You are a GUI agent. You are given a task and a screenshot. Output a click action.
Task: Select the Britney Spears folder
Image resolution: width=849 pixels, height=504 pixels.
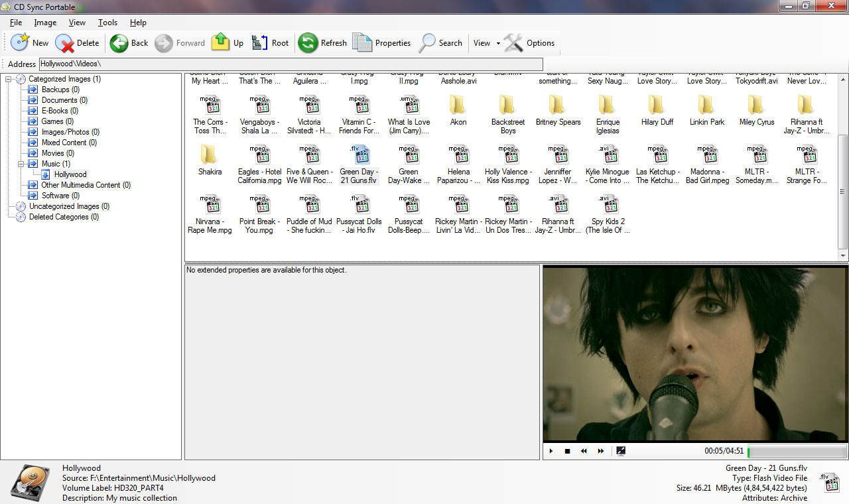(558, 110)
